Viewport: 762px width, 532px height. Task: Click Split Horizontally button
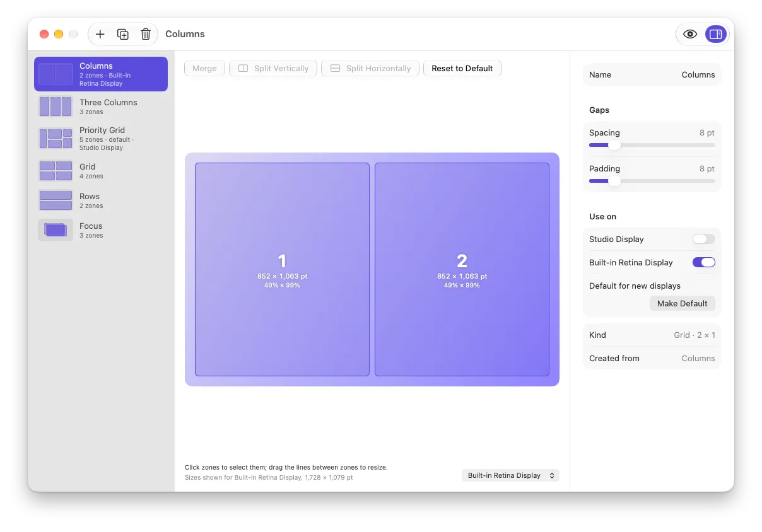[x=370, y=68]
